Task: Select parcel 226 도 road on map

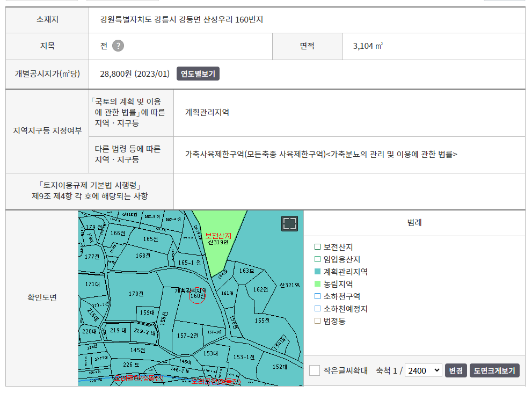Action: (x=131, y=365)
